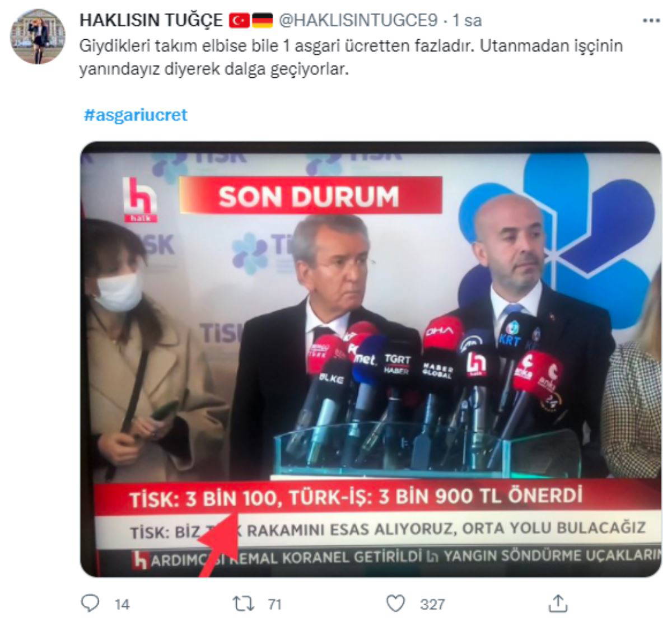Open HAKLISIN TUĞÇE display name

pyautogui.click(x=151, y=21)
